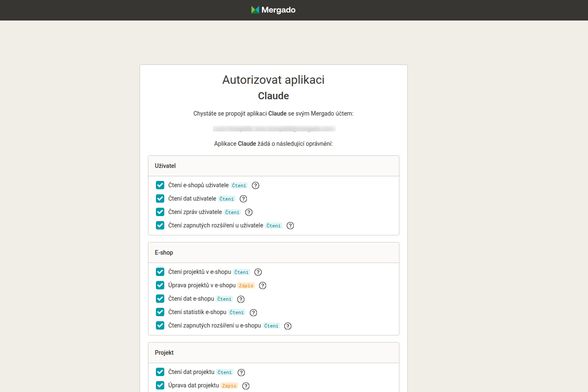Uncheck Úprava dat projektu checkbox
This screenshot has width=588, height=392.
coord(160,385)
